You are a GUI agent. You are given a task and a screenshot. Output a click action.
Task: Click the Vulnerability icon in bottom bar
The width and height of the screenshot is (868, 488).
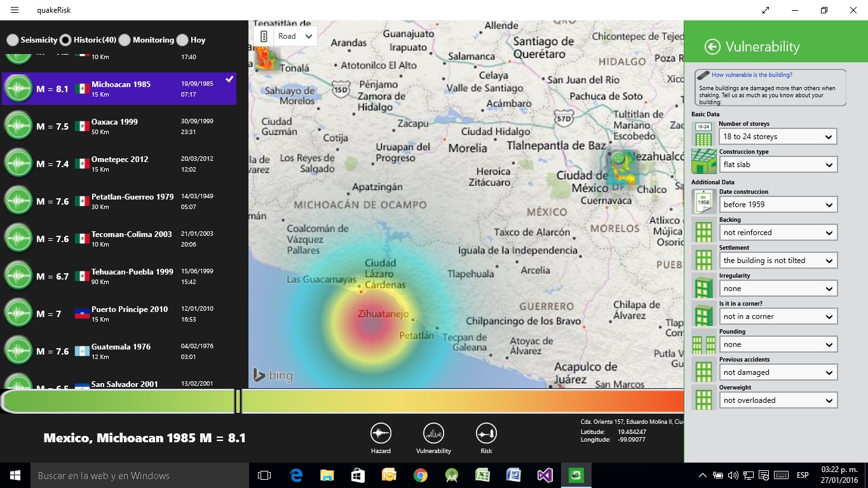pyautogui.click(x=433, y=433)
